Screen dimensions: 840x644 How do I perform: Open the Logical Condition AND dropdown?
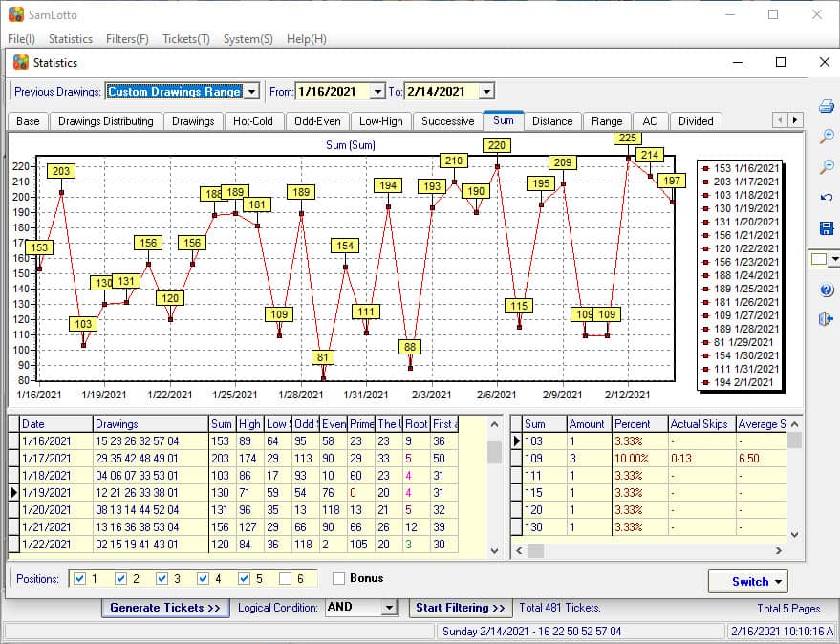click(390, 608)
